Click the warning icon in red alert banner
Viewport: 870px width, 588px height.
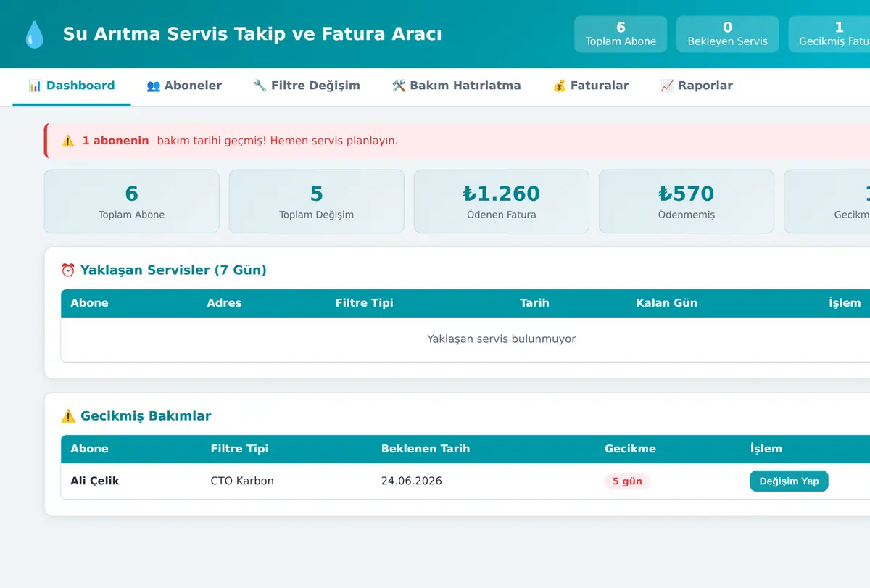(x=68, y=141)
